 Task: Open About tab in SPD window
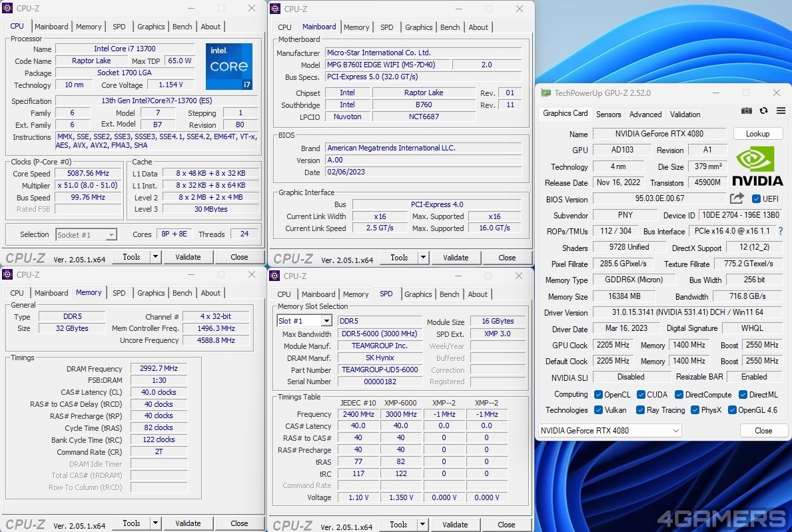tap(478, 294)
